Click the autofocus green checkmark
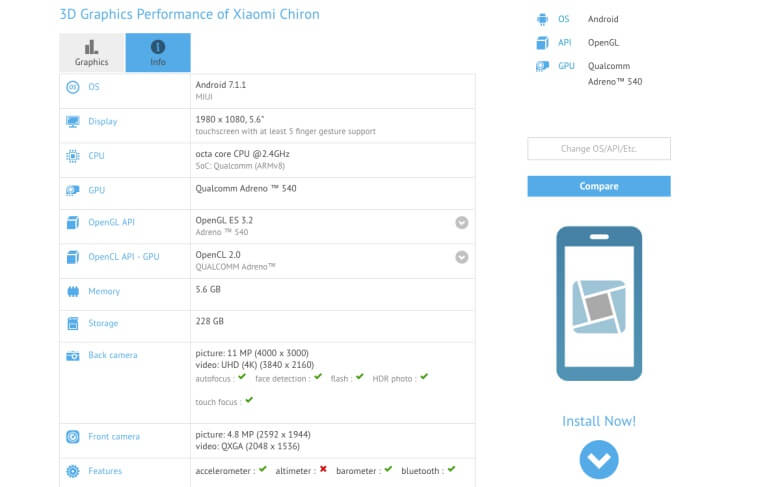The height and width of the screenshot is (487, 780). (242, 377)
